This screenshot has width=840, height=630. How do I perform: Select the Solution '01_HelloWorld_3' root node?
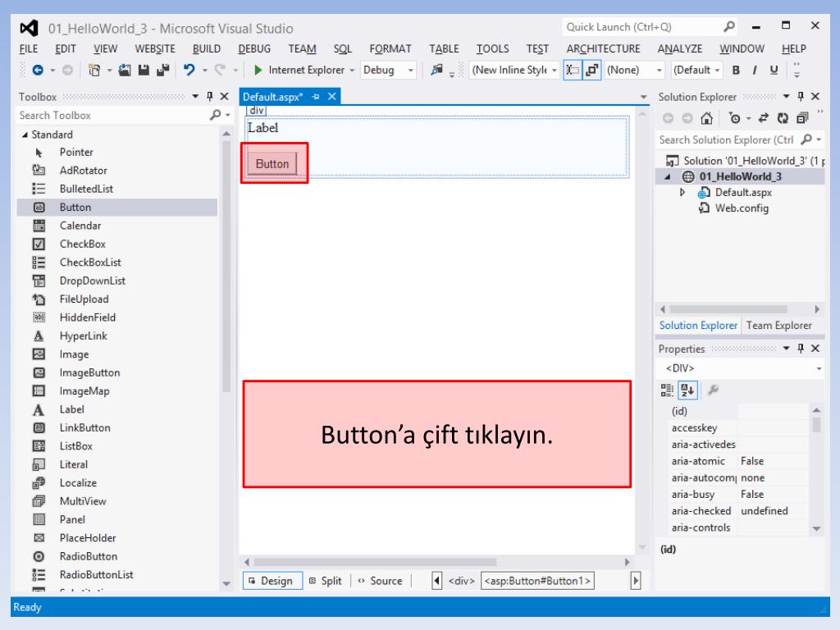(745, 161)
